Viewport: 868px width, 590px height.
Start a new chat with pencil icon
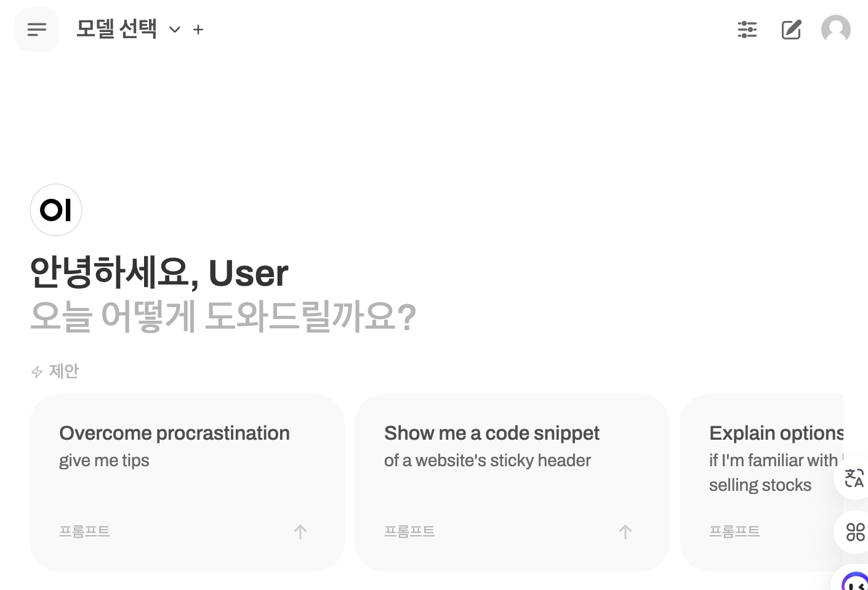(x=792, y=30)
